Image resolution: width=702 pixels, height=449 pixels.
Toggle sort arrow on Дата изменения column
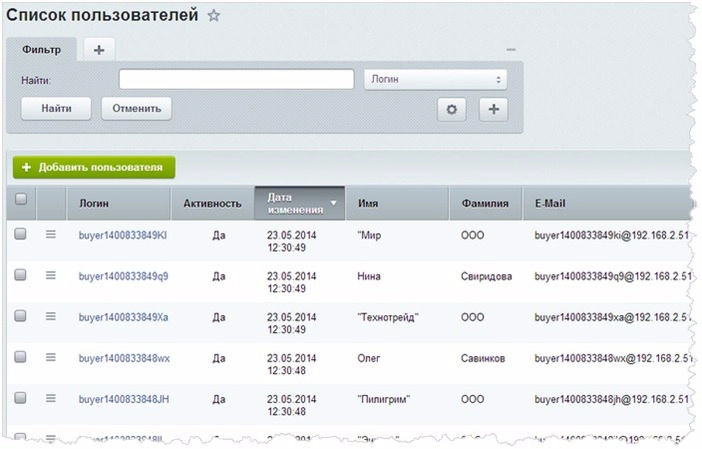point(333,203)
